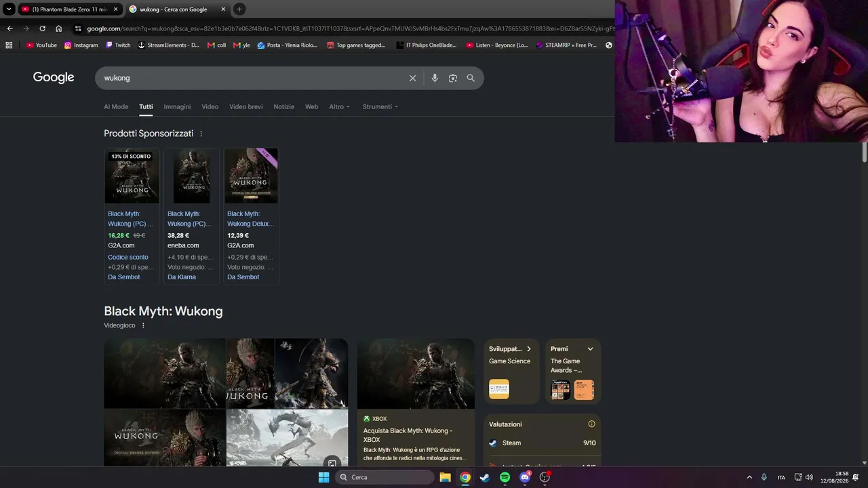Viewport: 868px width, 488px height.
Task: Go to the Google homepage via the logo
Action: tap(54, 77)
